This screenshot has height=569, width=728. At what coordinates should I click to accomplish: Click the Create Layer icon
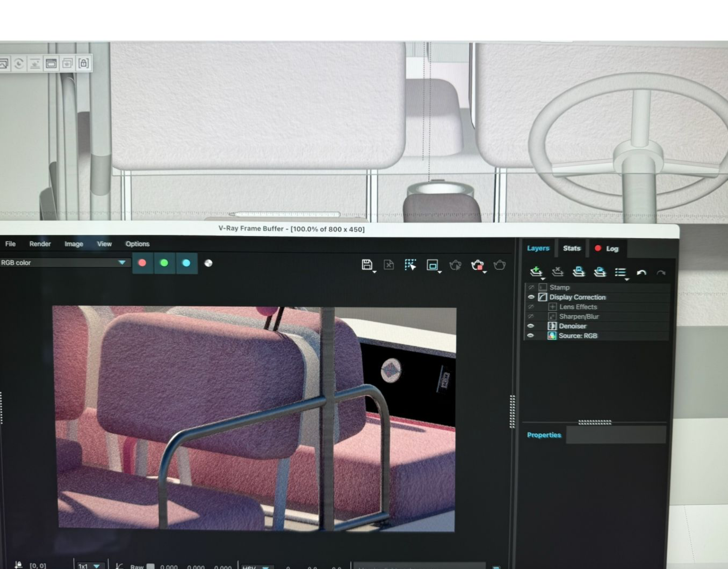click(536, 271)
